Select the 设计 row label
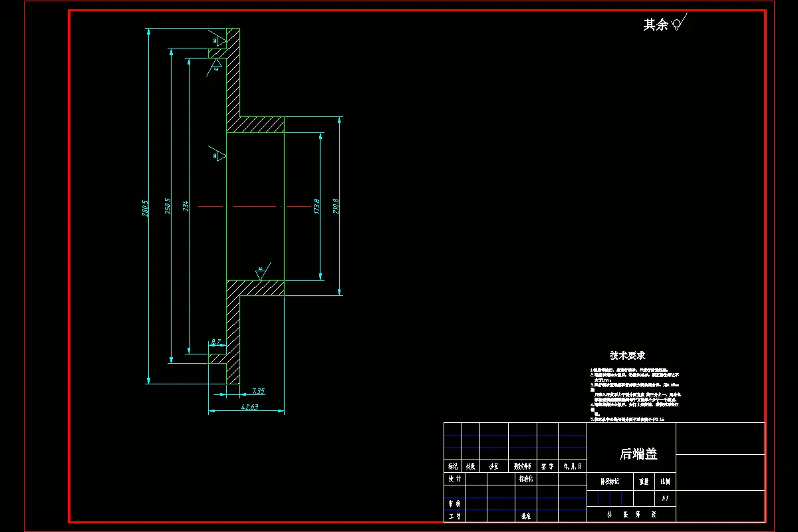The image size is (798, 532). (x=454, y=479)
